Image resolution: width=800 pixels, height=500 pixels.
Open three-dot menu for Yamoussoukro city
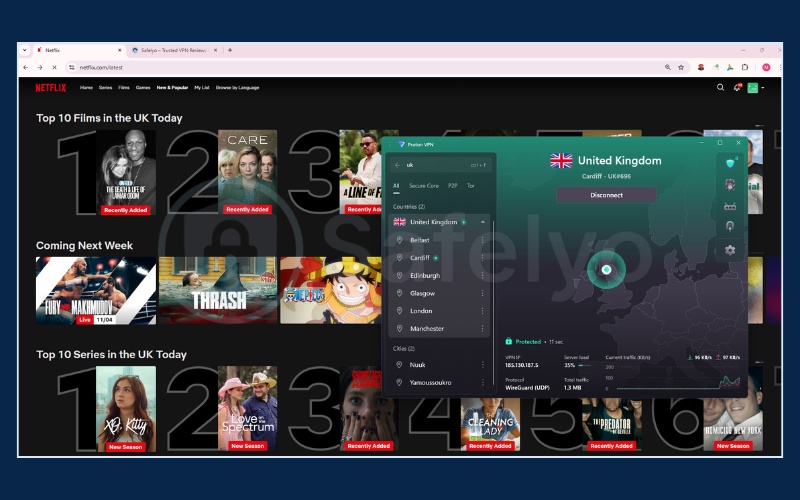[x=482, y=382]
